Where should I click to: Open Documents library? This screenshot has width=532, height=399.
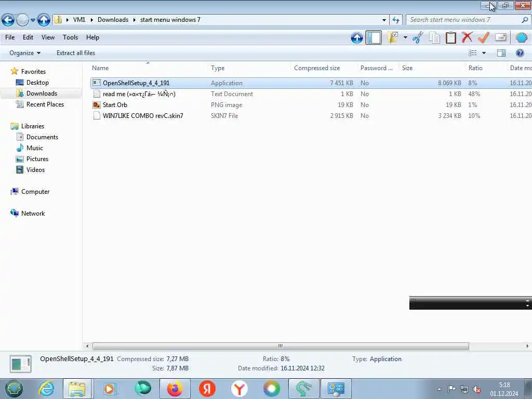42,137
